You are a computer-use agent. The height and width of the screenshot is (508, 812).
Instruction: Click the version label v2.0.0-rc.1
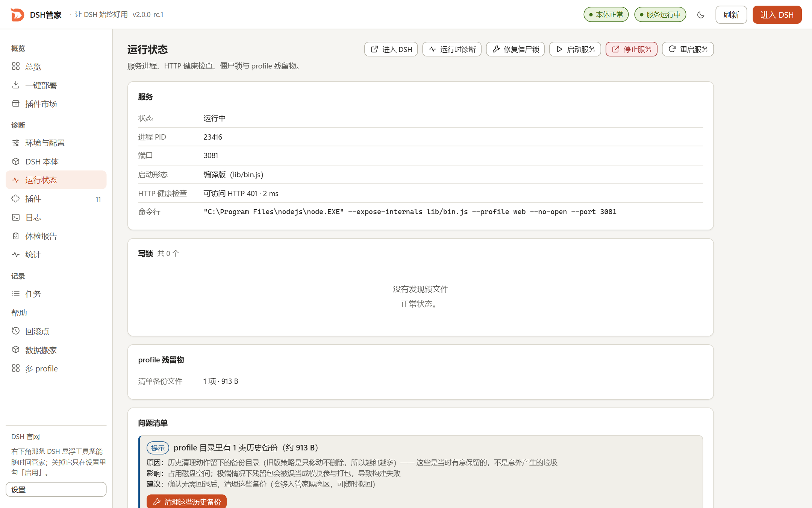pyautogui.click(x=148, y=15)
